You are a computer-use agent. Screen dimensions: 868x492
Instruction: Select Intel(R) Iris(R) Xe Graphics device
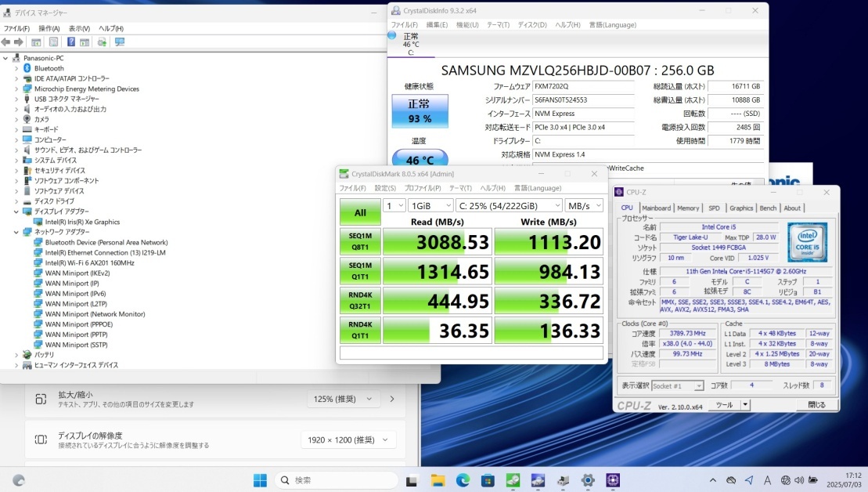click(x=82, y=222)
